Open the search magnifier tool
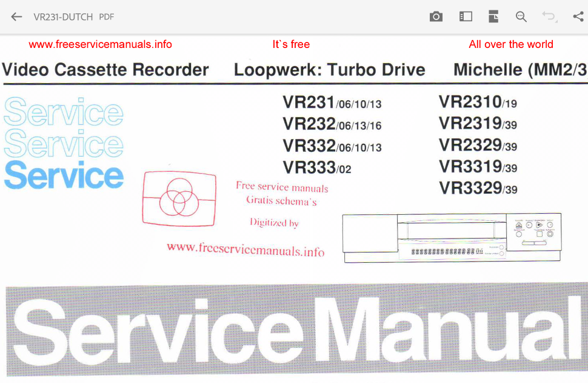This screenshot has width=588, height=383. (521, 17)
